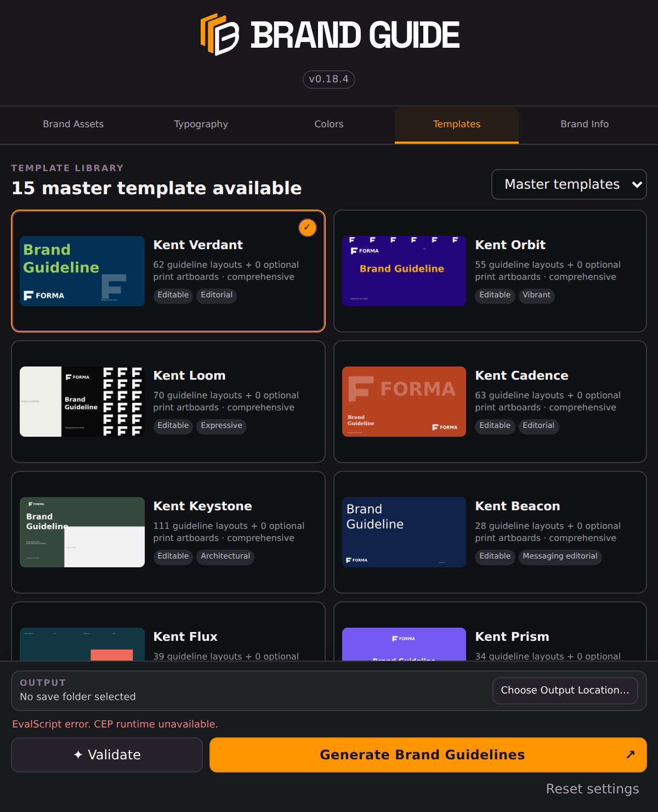
Task: Click the Editable tag on Kent Beacon
Action: click(x=495, y=556)
